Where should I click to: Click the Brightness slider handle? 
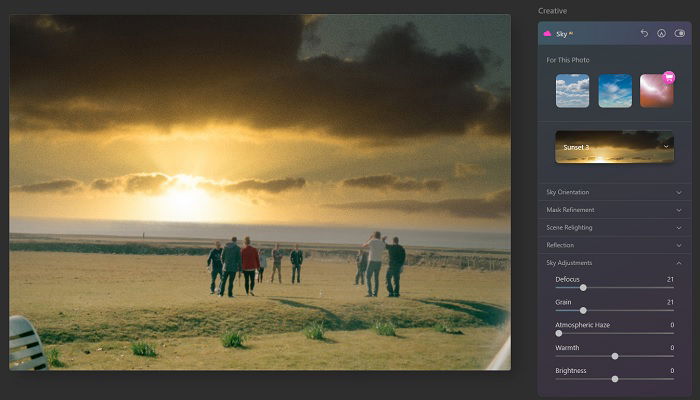tap(614, 379)
